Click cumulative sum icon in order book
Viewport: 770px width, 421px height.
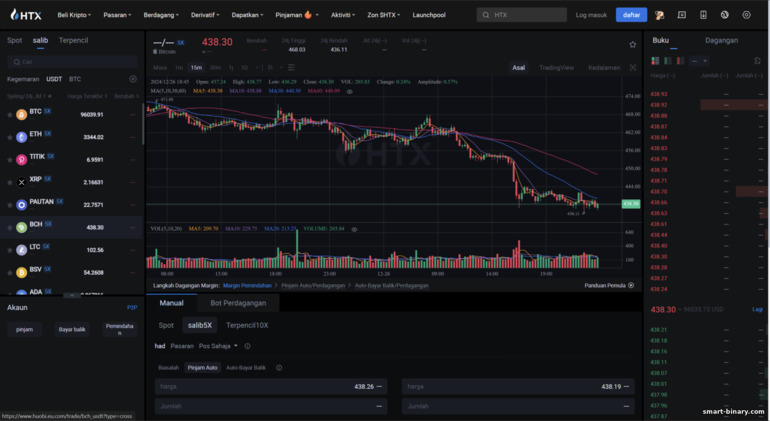click(x=757, y=61)
